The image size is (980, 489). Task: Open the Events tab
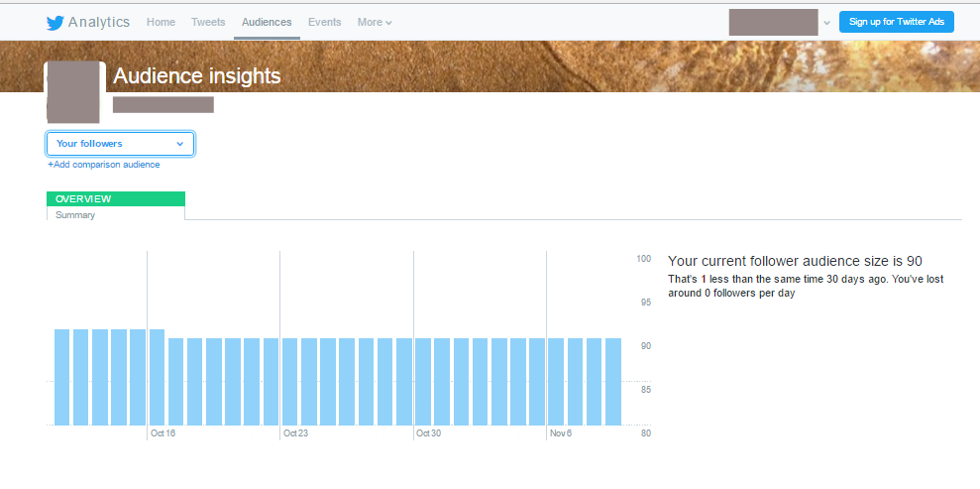324,22
